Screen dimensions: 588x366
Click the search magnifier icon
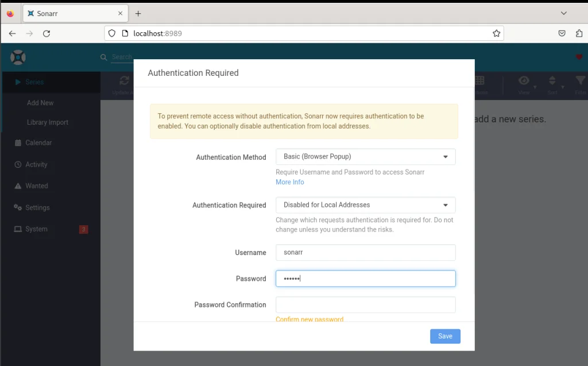click(x=104, y=57)
